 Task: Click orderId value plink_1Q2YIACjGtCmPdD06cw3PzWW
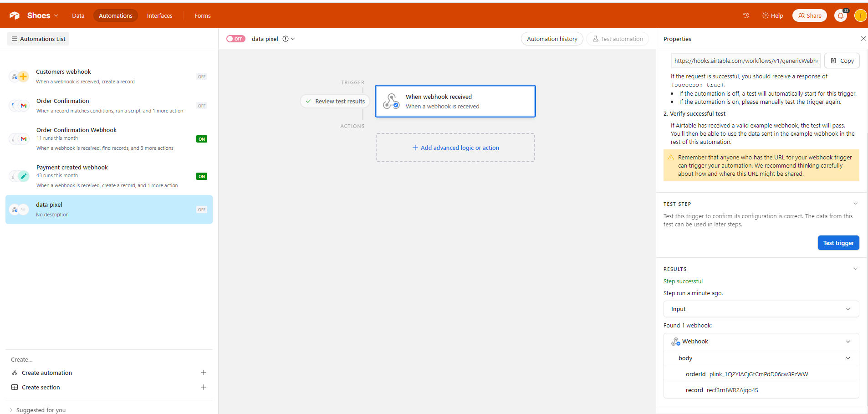[759, 374]
